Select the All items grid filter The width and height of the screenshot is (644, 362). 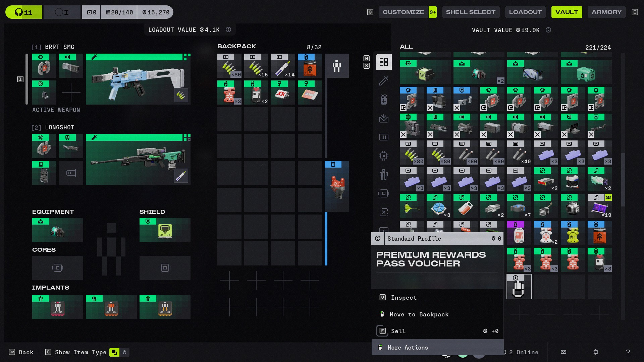coord(383,62)
